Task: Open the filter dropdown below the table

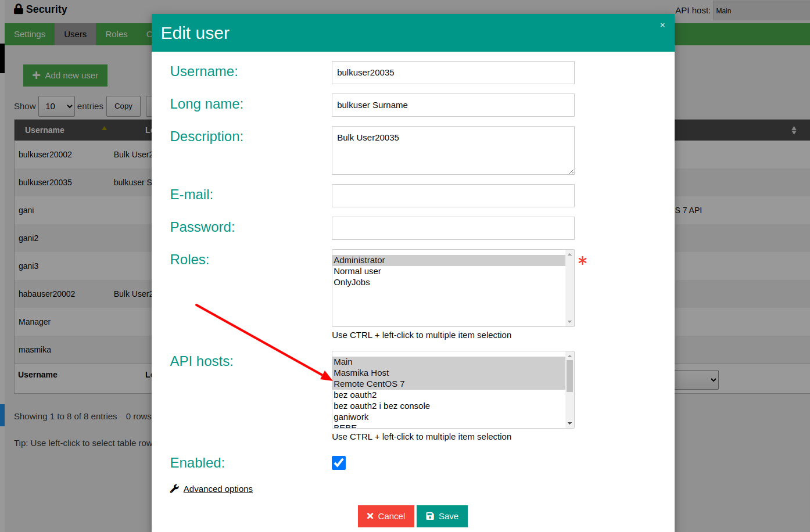Action: [x=696, y=380]
